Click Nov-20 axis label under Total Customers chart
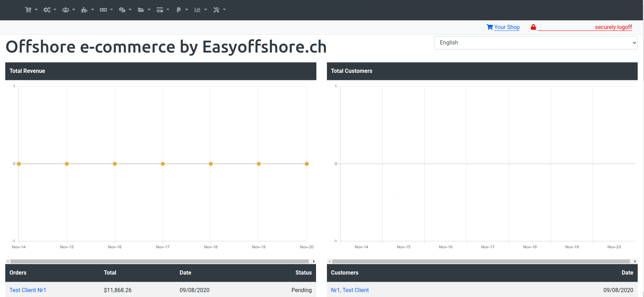644x297 pixels. (x=614, y=247)
